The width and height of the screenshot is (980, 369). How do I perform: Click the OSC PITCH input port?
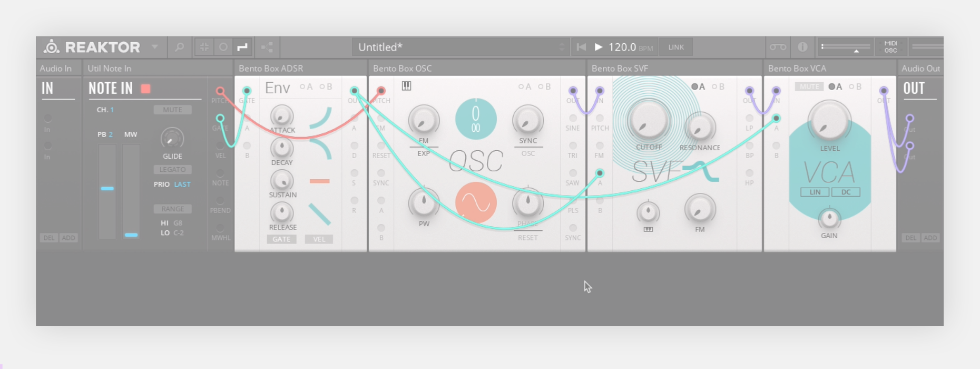(381, 91)
